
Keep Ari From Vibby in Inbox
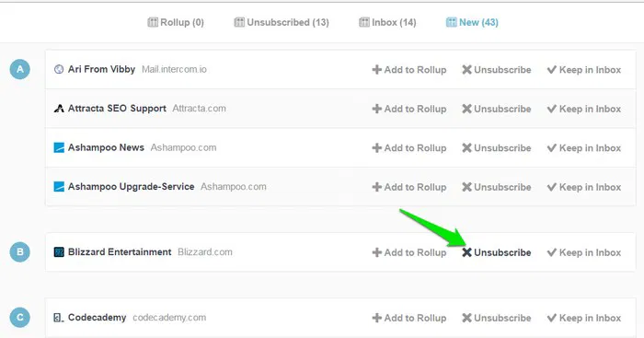coord(584,70)
